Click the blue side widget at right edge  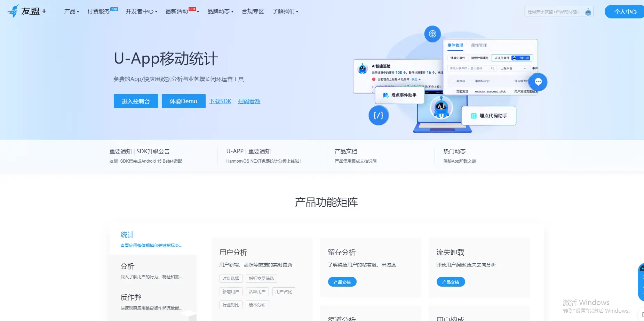point(641,282)
